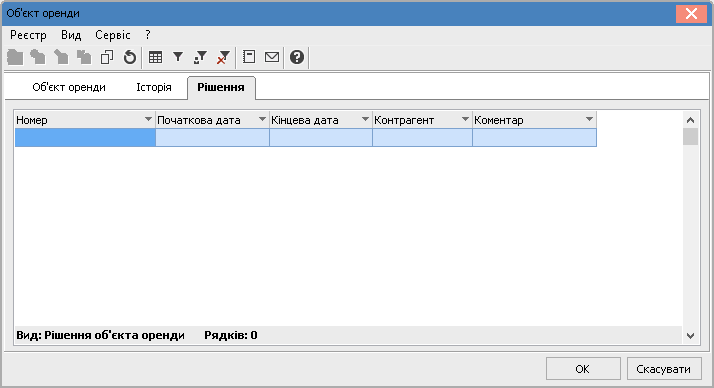
Task: Click the vertical scrollbar thumb
Action: point(690,137)
